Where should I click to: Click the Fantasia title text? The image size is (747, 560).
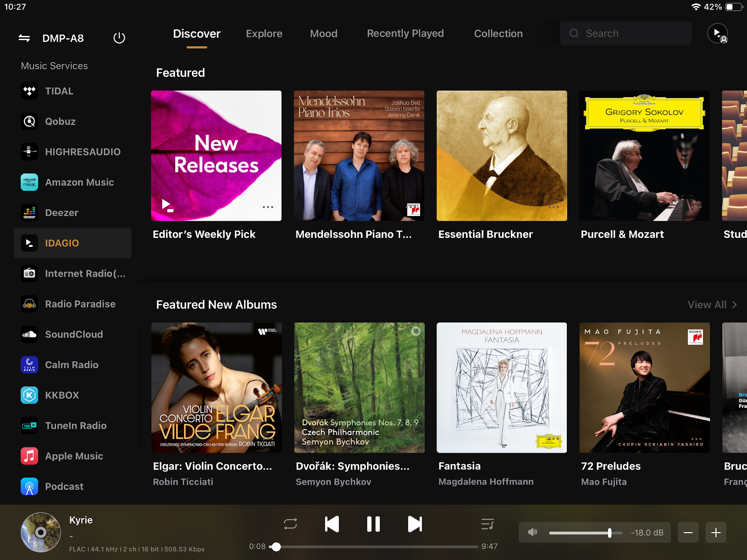(459, 466)
